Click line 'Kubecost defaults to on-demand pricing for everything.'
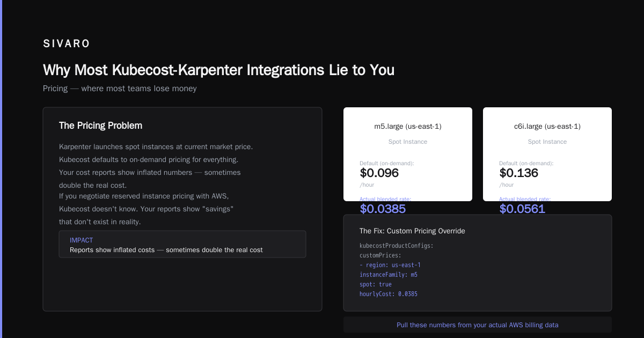This screenshot has width=644, height=338. pyautogui.click(x=149, y=160)
